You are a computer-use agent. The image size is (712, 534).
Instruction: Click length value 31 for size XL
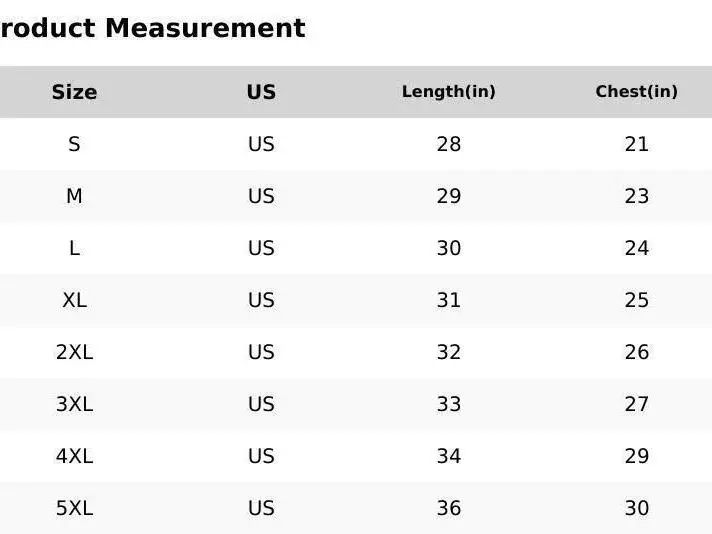coord(449,300)
